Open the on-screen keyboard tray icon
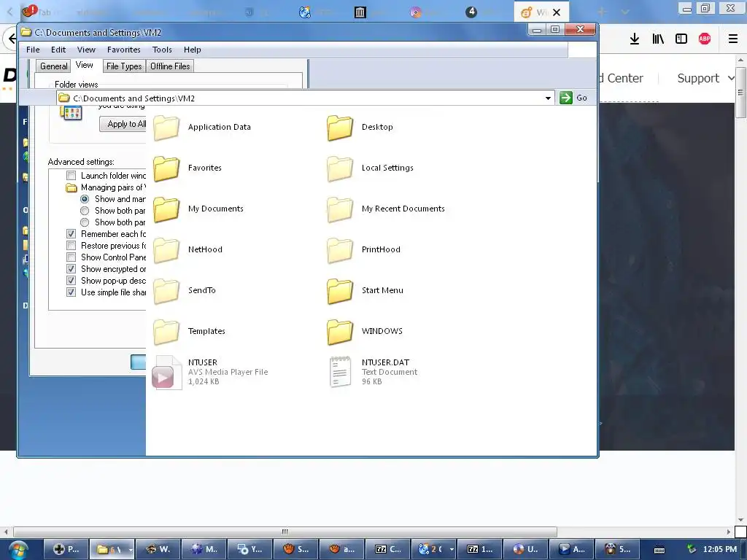This screenshot has height=560, width=747. click(x=659, y=550)
